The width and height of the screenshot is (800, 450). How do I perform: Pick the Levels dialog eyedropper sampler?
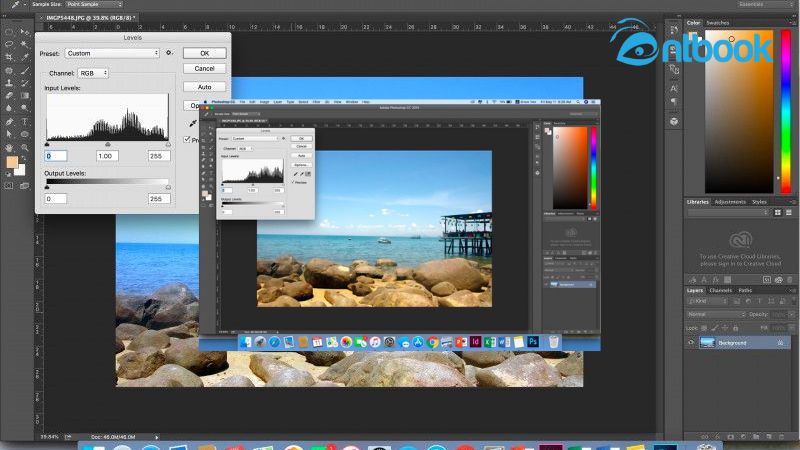coord(193,123)
